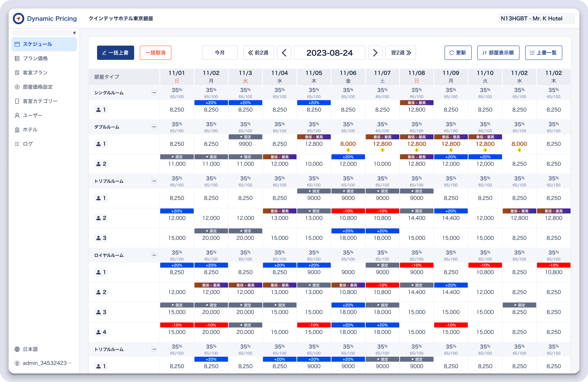Click the 2023-08-24 date field

[x=330, y=53]
